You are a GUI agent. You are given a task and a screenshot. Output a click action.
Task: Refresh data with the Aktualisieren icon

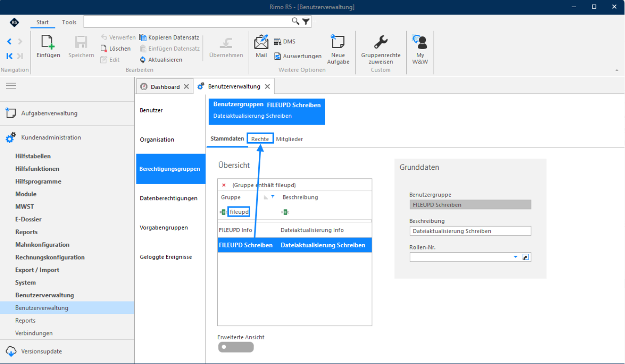point(143,60)
